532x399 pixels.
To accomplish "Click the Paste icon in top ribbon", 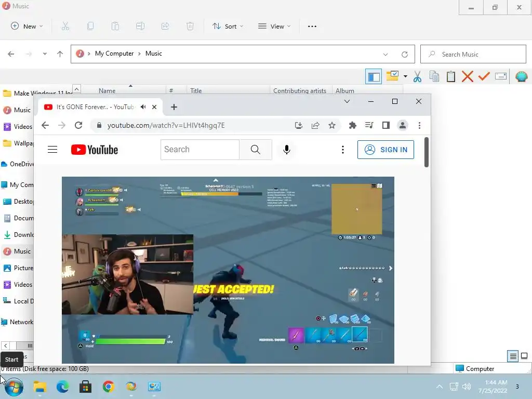I will pyautogui.click(x=115, y=26).
